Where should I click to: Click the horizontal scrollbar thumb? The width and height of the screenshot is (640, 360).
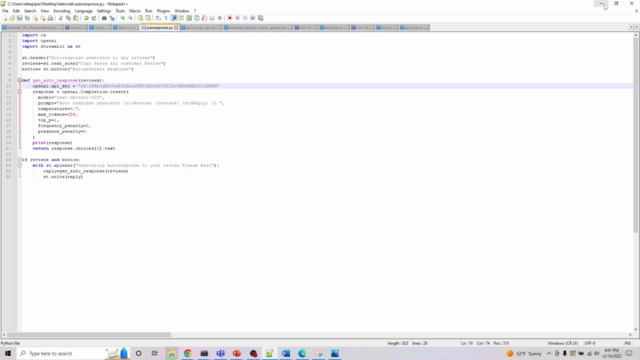point(89,335)
